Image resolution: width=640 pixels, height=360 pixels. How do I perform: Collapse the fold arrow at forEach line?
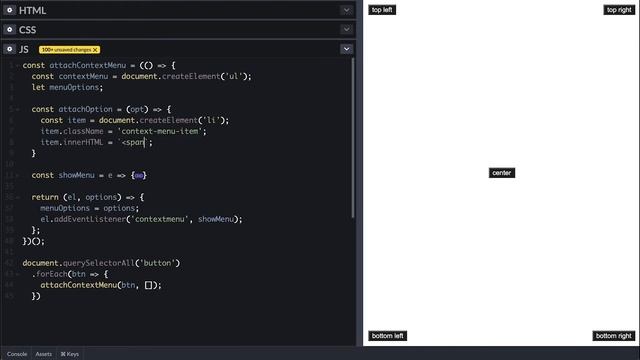[17, 274]
